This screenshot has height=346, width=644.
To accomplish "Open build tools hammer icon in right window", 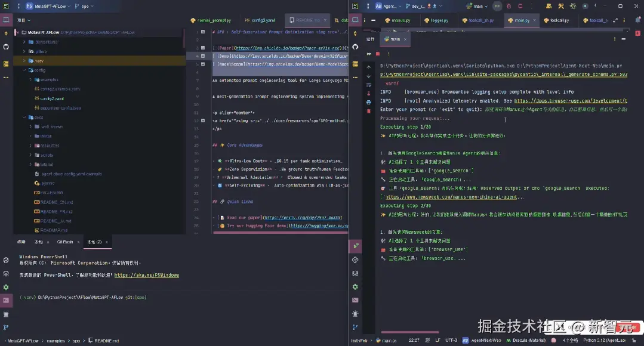I will click(x=561, y=6).
